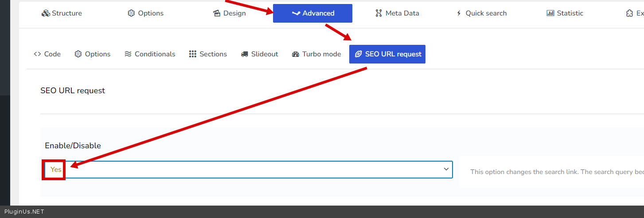Click the gear icon on top Options tab
Screen dimensions: 644x218
[131, 13]
